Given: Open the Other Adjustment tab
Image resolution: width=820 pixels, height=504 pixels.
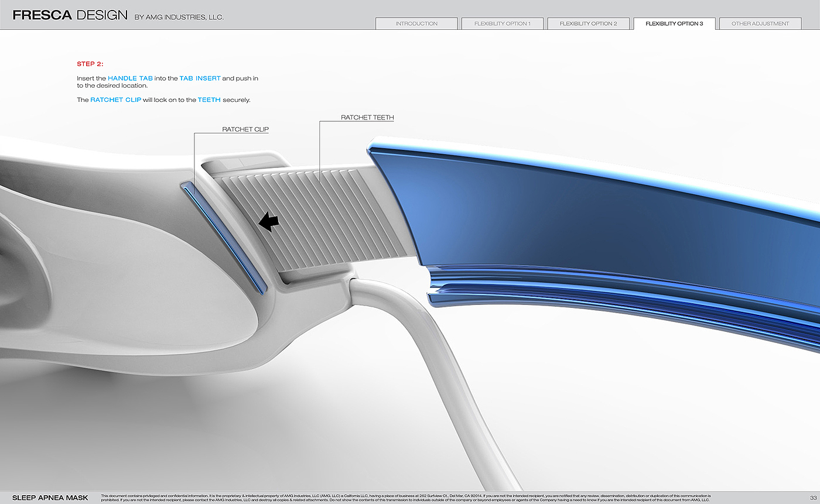Looking at the screenshot, I should pyautogui.click(x=760, y=24).
